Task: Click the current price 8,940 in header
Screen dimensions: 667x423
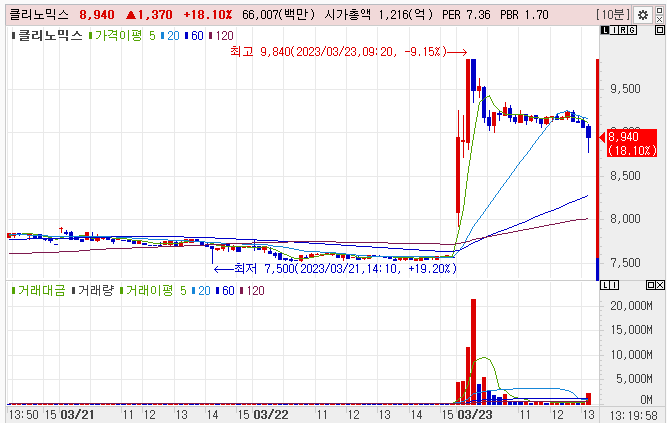Action: coord(97,15)
